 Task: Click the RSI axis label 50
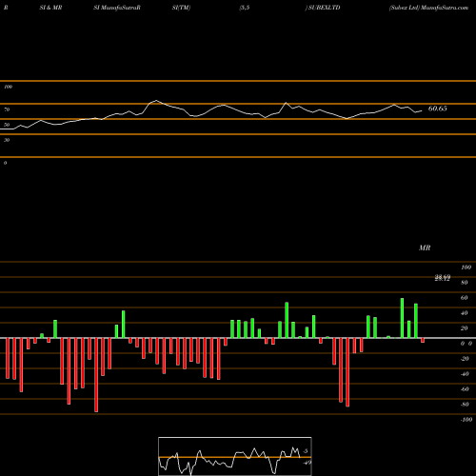7,125
